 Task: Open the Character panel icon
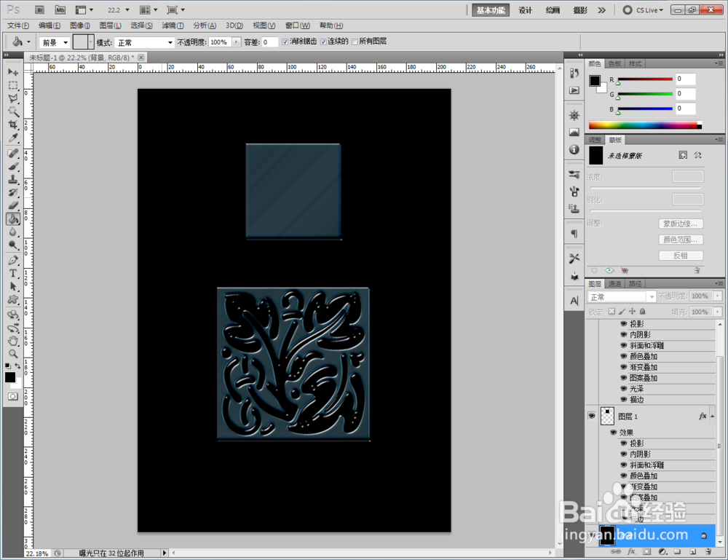click(574, 301)
